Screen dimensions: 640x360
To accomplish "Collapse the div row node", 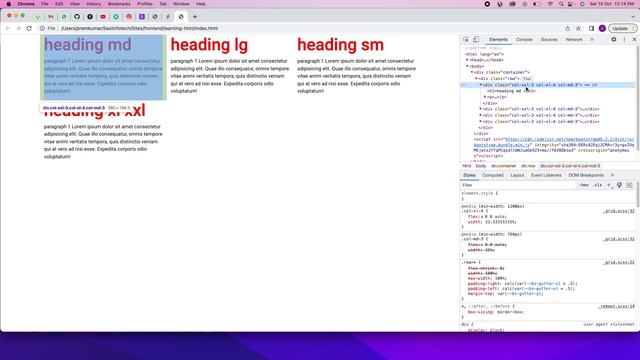I will [476, 78].
